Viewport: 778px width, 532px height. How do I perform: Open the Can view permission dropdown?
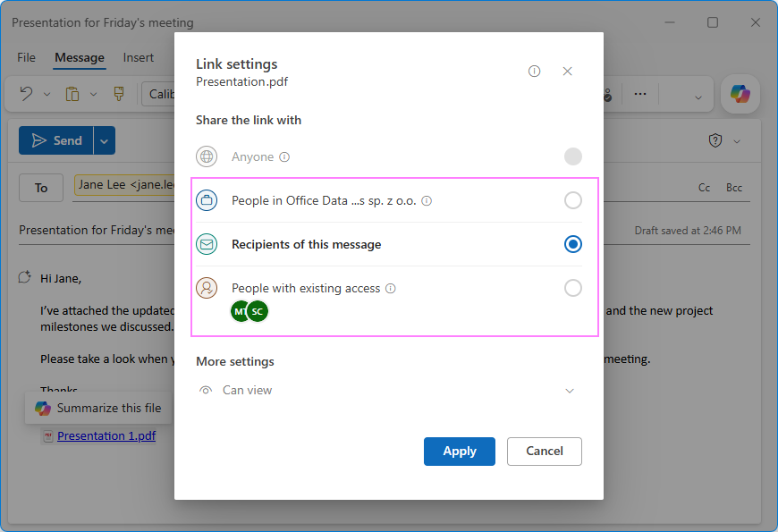388,390
